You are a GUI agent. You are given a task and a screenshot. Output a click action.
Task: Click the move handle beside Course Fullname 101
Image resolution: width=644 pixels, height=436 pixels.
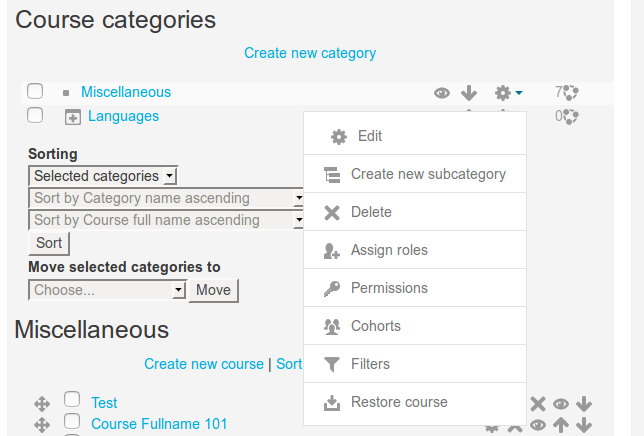click(42, 425)
